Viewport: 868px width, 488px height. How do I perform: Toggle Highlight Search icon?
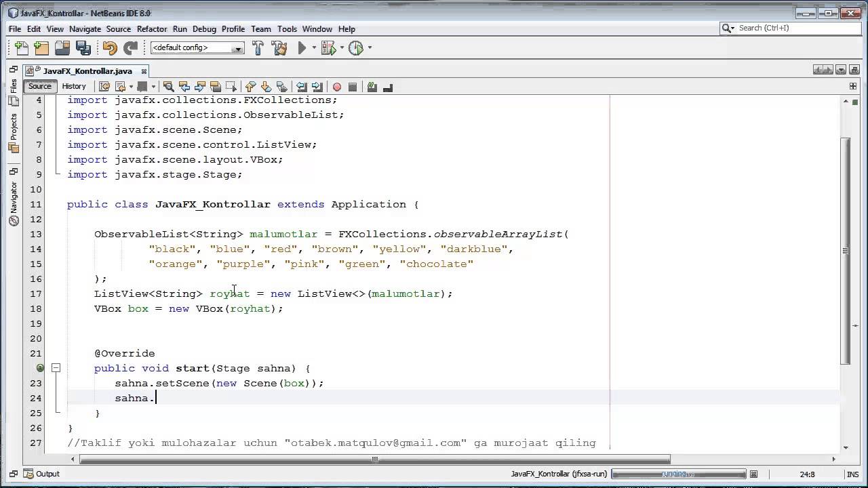(216, 87)
